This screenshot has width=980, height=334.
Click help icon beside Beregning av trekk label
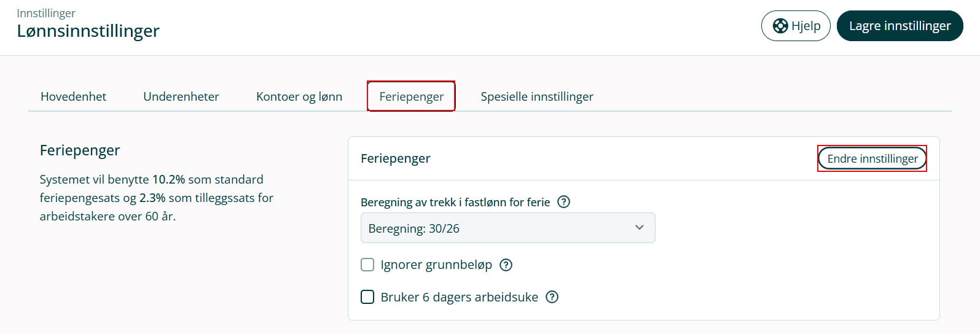tap(563, 202)
